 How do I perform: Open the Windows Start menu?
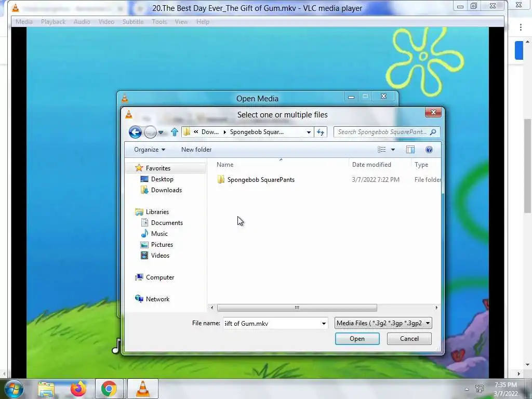[x=14, y=389]
